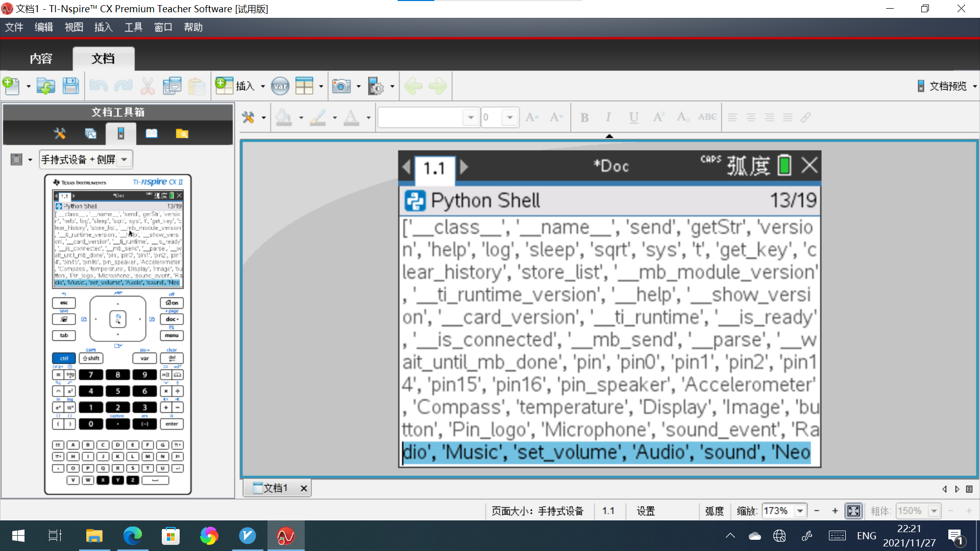Align text center
The height and width of the screenshot is (551, 980).
tap(751, 117)
